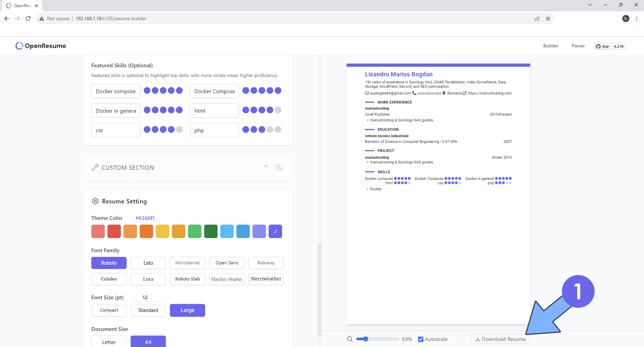Click the left panel scrollbar
This screenshot has height=347, width=644.
(319, 289)
